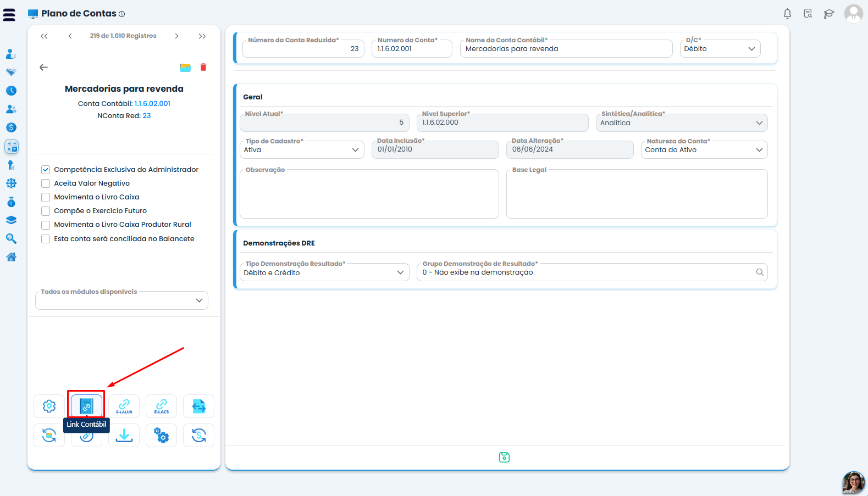
Task: Open the home sidebar icon
Action: [x=11, y=257]
